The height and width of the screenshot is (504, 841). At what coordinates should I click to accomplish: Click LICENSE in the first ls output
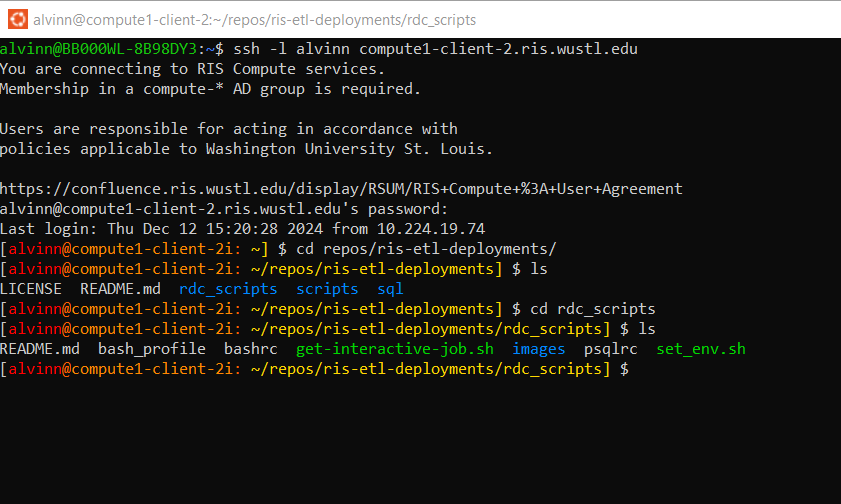click(31, 289)
